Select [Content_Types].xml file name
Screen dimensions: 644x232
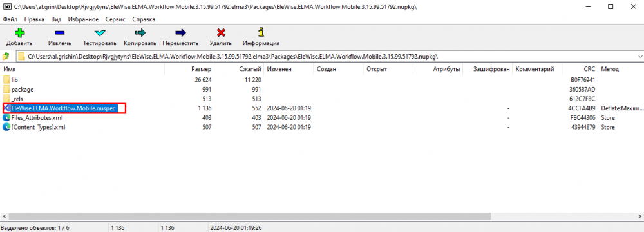click(38, 127)
